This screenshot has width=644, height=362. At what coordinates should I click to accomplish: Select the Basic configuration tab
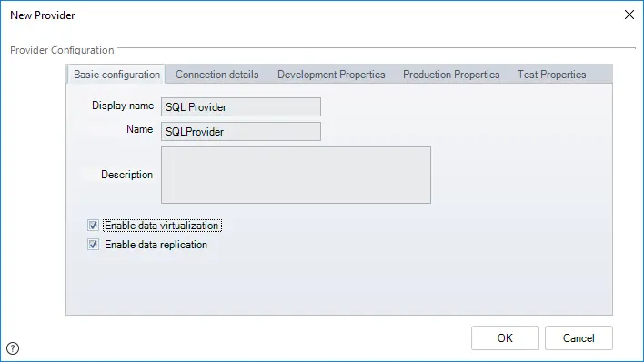(x=116, y=75)
